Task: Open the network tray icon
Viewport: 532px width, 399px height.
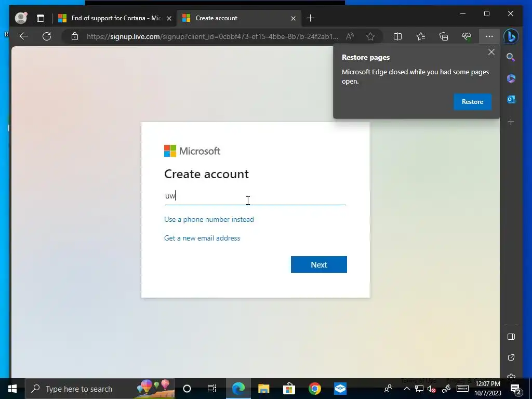Action: (419, 389)
